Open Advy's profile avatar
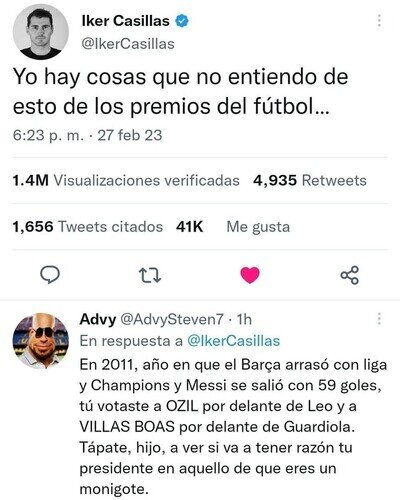The image size is (400, 500). tap(41, 341)
